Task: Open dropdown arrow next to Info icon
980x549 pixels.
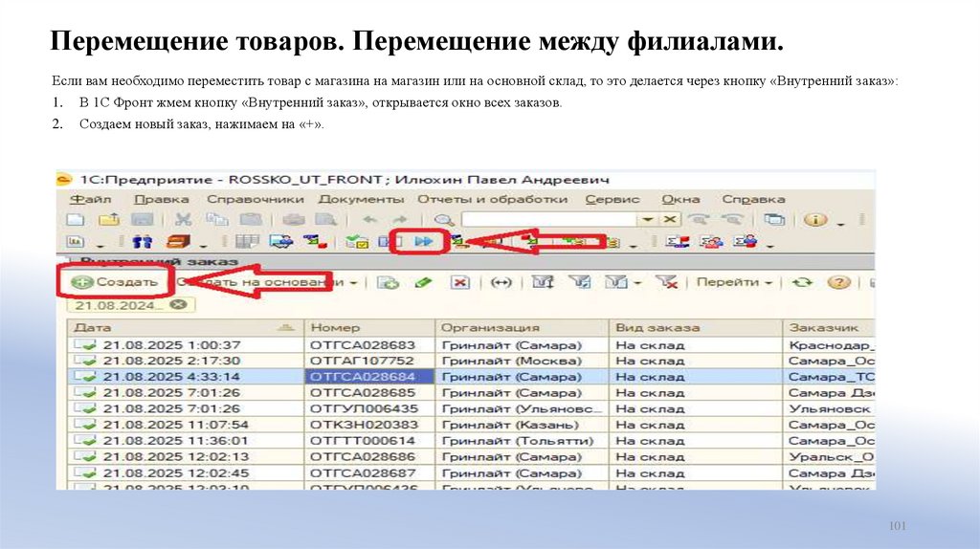Action: [x=840, y=224]
